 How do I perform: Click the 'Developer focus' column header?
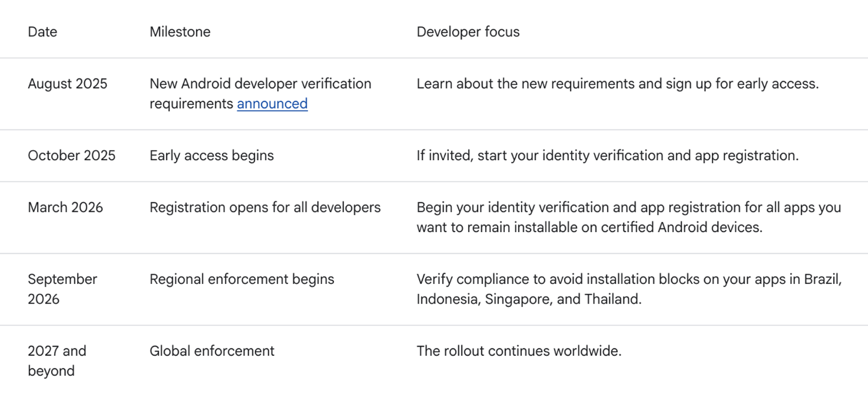point(468,32)
